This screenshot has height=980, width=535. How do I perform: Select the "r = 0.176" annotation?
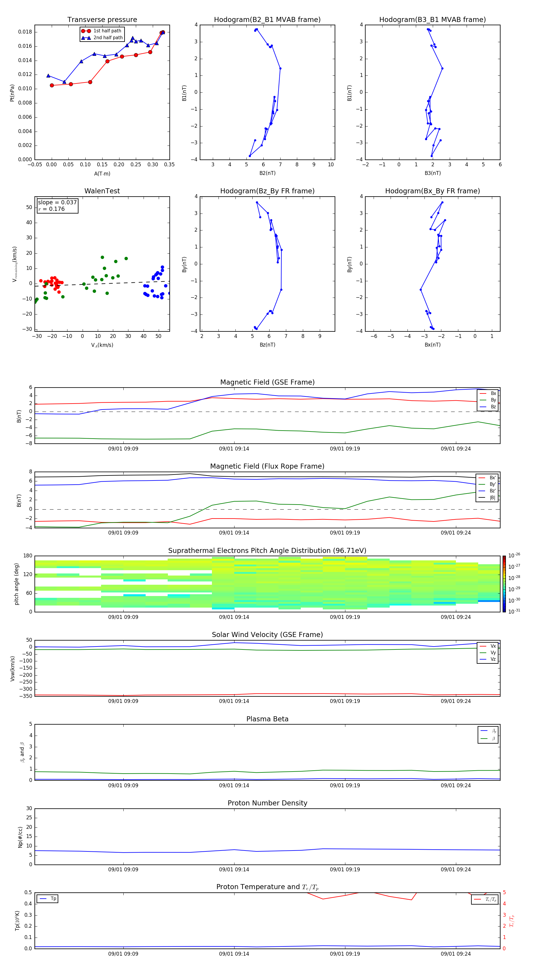point(51,209)
